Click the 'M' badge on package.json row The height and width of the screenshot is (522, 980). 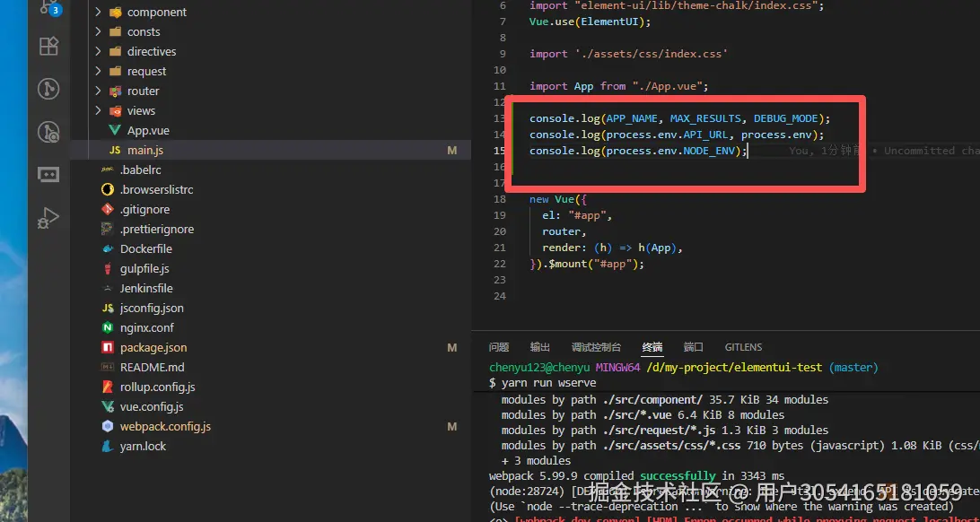[x=452, y=348]
